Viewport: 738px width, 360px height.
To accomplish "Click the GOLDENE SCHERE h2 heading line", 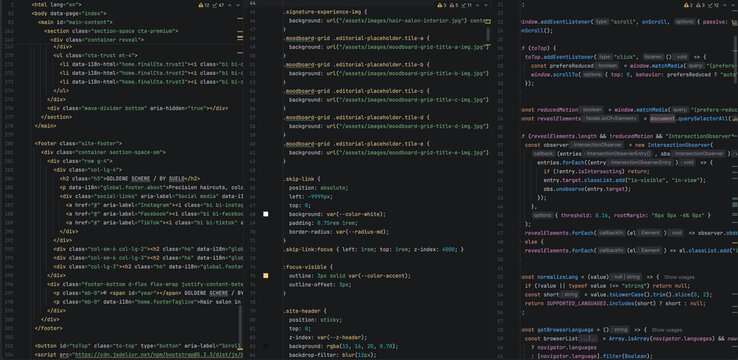I will click(x=129, y=179).
